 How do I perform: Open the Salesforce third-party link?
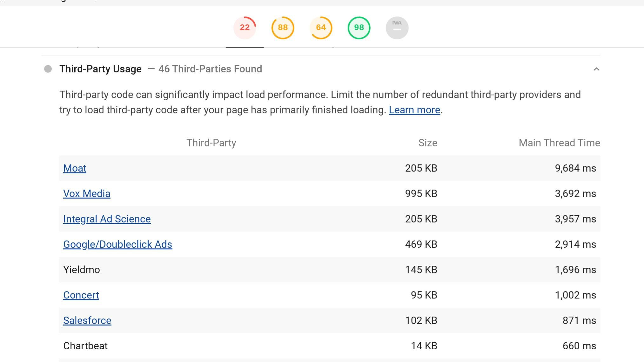pos(87,320)
